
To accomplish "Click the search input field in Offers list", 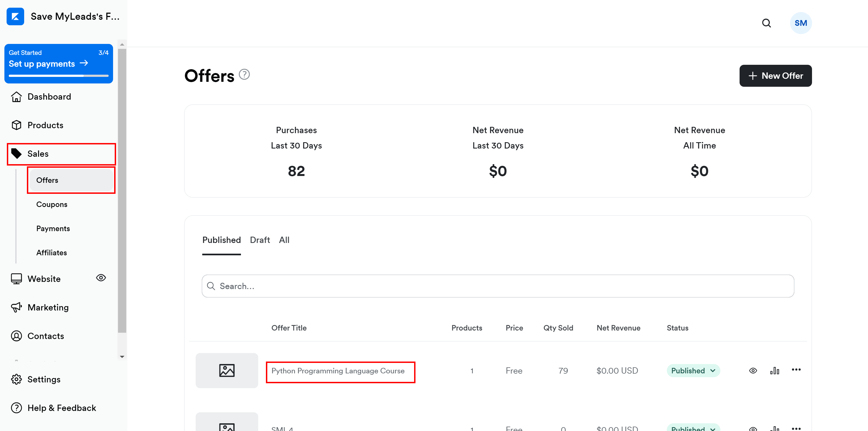I will click(x=498, y=286).
